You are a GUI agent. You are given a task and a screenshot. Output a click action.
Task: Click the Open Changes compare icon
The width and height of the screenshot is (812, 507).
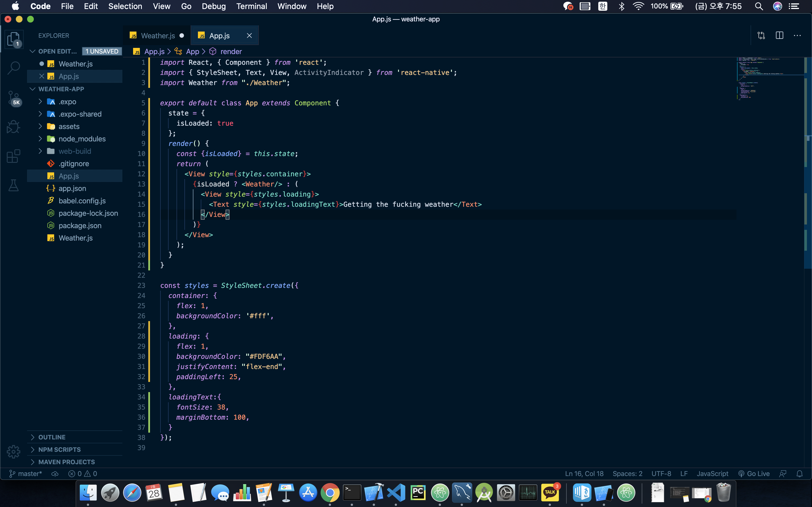761,35
